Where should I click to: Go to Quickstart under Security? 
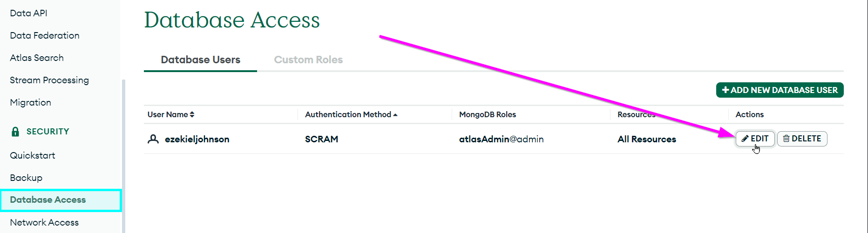click(x=33, y=155)
